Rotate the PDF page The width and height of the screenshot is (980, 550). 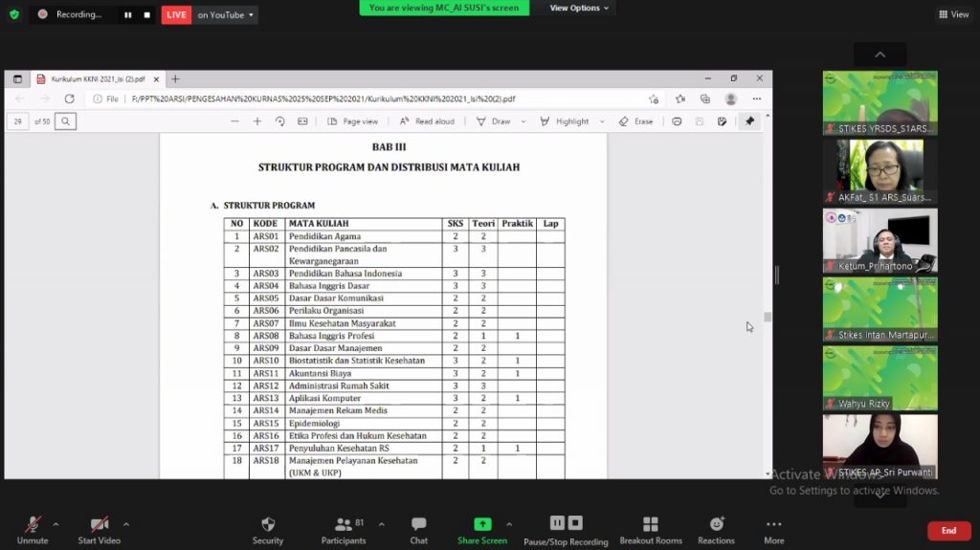click(280, 121)
